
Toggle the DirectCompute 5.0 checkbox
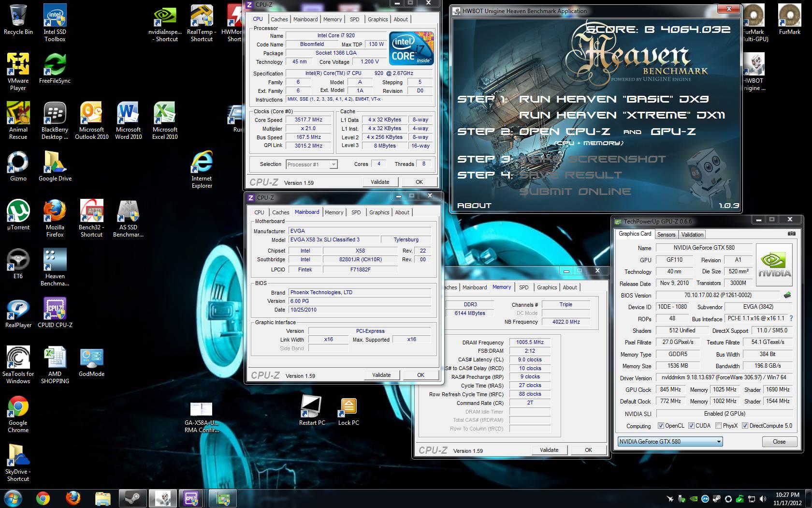[x=745, y=426]
